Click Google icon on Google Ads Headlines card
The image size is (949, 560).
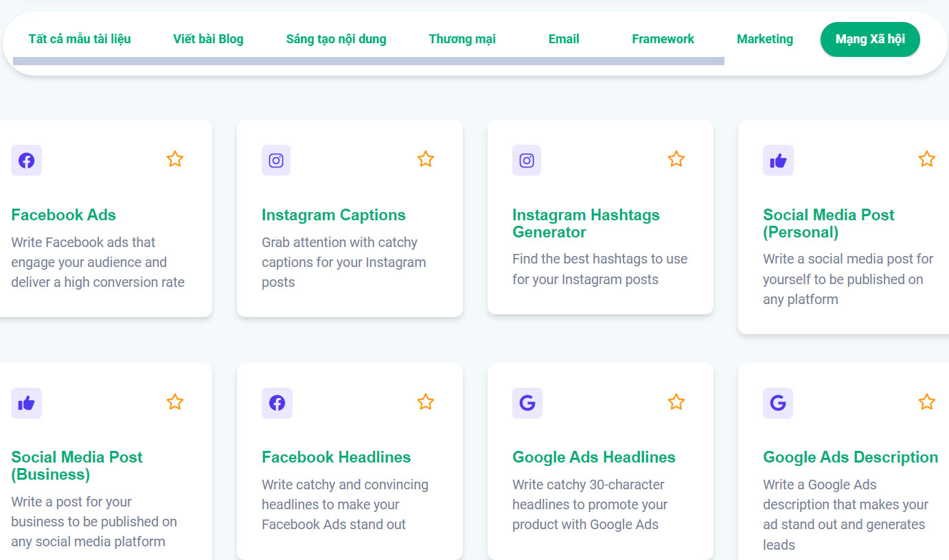point(527,403)
